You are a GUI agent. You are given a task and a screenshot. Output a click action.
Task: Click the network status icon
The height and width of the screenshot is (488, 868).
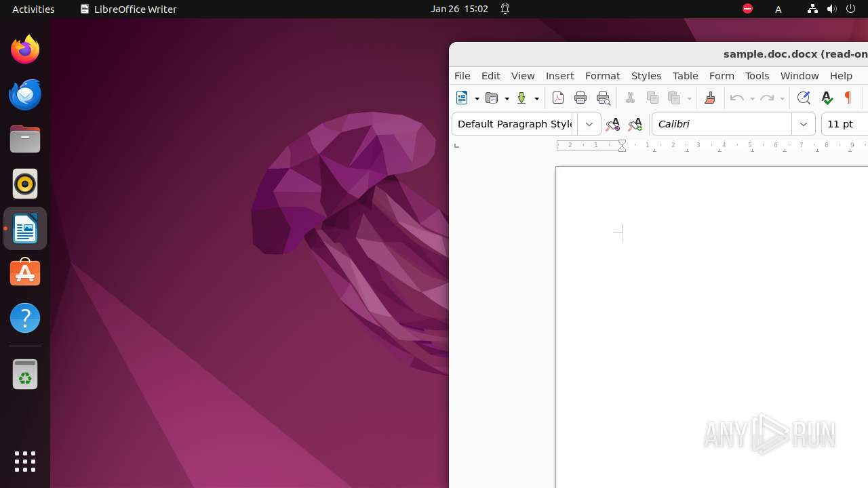pyautogui.click(x=812, y=9)
